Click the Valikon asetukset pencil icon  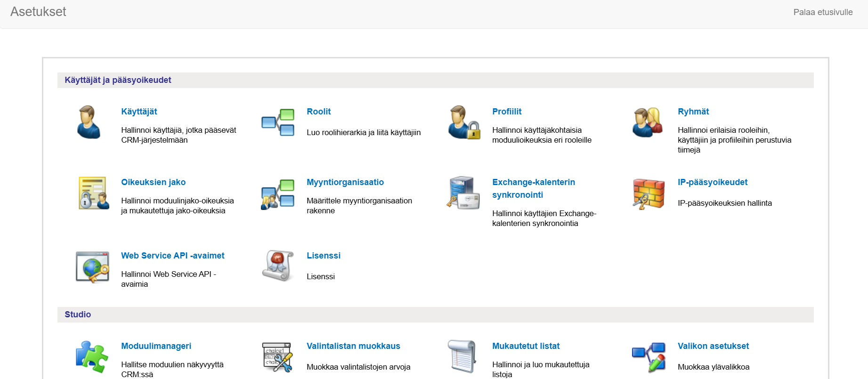tap(649, 357)
